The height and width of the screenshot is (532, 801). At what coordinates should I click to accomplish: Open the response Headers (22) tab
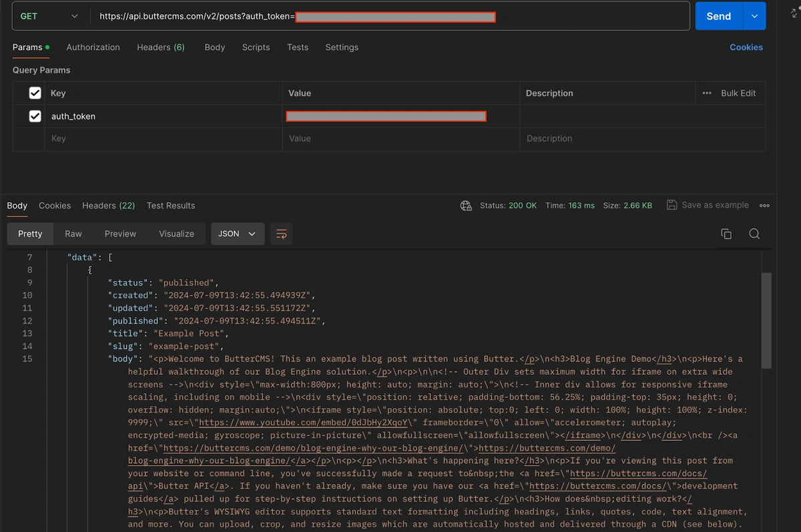tap(109, 206)
